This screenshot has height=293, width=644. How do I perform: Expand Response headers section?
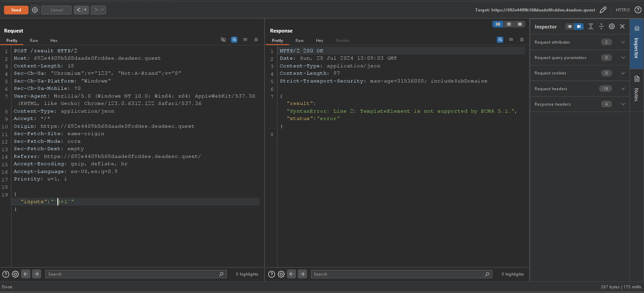[623, 104]
